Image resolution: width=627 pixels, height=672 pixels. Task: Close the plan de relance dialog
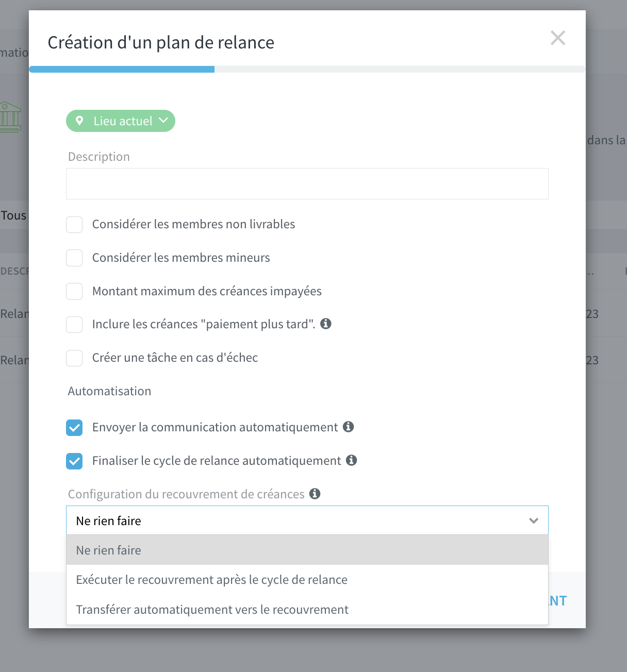click(558, 38)
